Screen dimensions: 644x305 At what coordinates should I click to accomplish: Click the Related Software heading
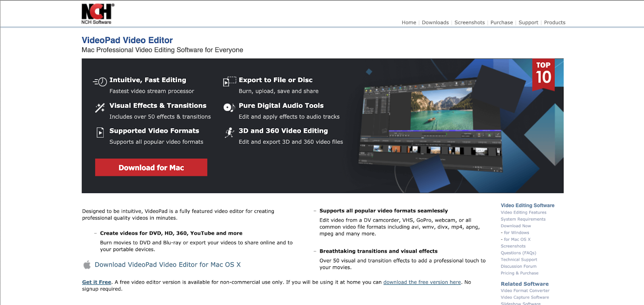pos(524,284)
